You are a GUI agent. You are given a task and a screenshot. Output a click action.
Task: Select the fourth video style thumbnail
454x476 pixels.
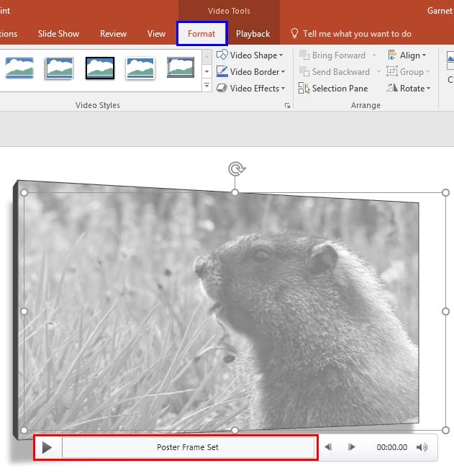point(140,68)
